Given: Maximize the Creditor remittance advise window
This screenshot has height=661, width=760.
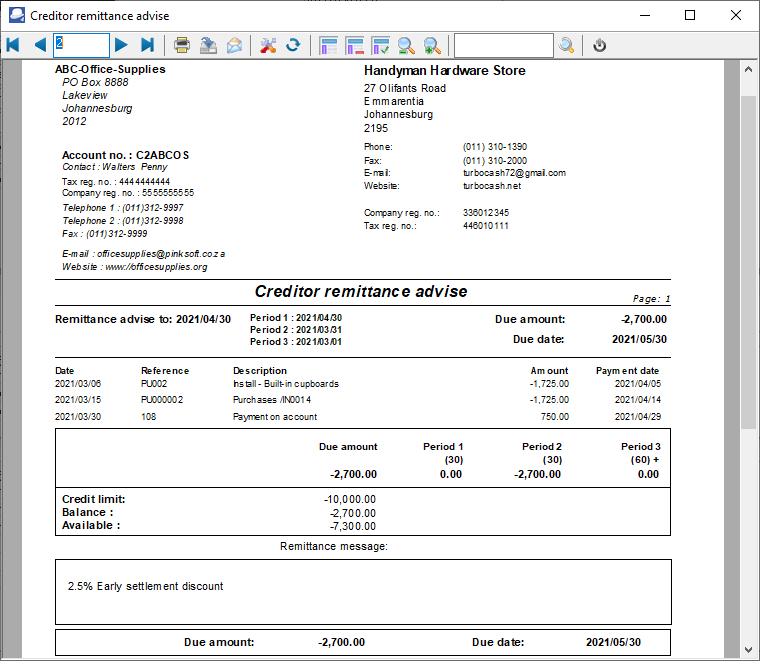Looking at the screenshot, I should point(690,15).
